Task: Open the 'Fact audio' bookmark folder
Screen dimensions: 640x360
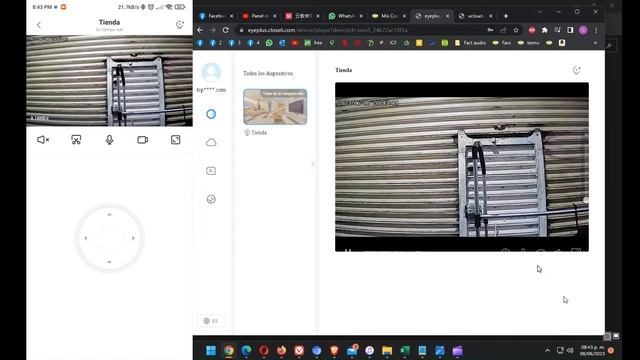Action: point(470,43)
